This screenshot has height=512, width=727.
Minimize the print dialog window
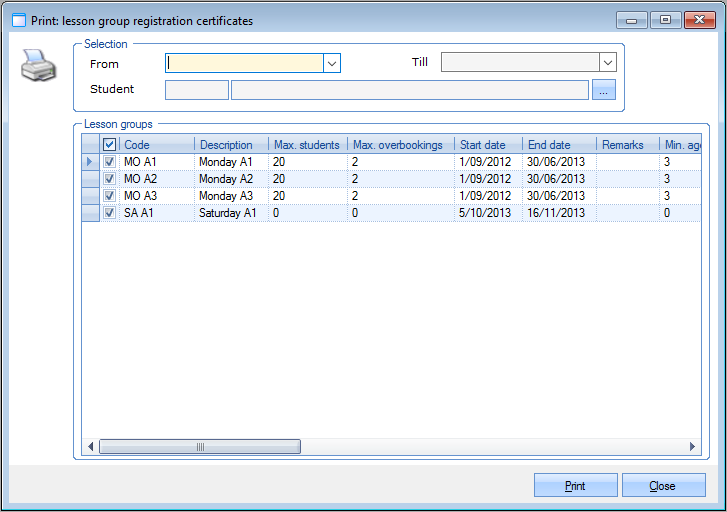coord(631,19)
